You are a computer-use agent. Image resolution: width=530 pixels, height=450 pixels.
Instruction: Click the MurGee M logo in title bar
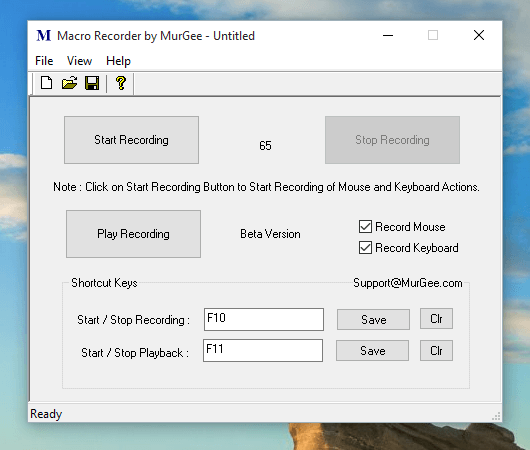point(44,35)
